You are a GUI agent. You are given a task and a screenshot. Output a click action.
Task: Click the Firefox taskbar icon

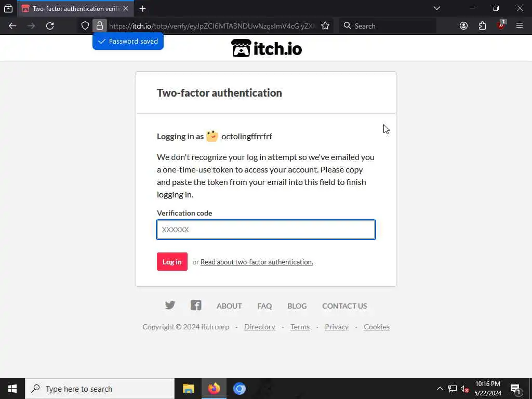(214, 389)
